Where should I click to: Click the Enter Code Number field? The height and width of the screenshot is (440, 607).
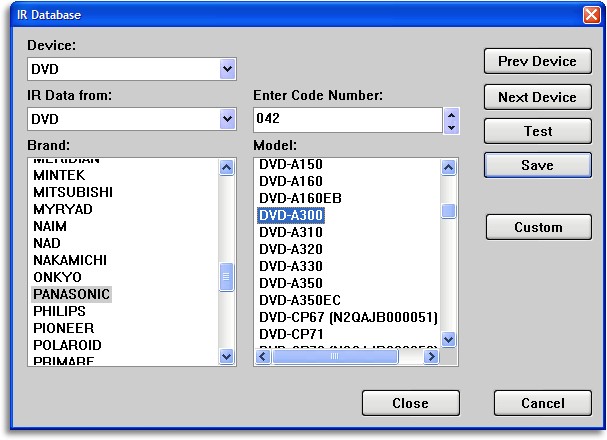347,120
